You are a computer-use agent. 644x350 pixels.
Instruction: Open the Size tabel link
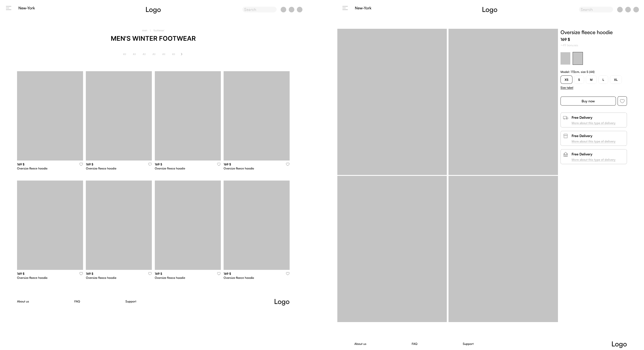(x=567, y=88)
